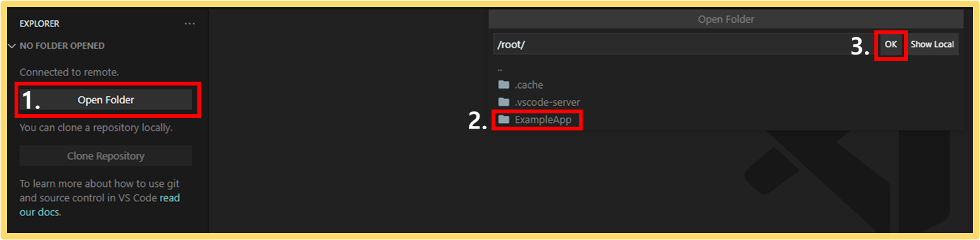
Task: Open the Explorer more actions ellipsis
Action: point(190,23)
